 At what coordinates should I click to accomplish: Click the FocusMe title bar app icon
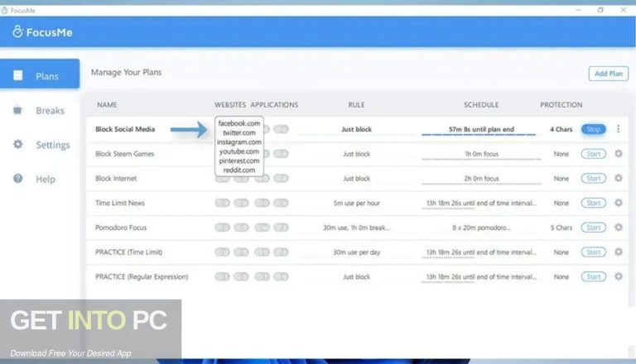4,10
